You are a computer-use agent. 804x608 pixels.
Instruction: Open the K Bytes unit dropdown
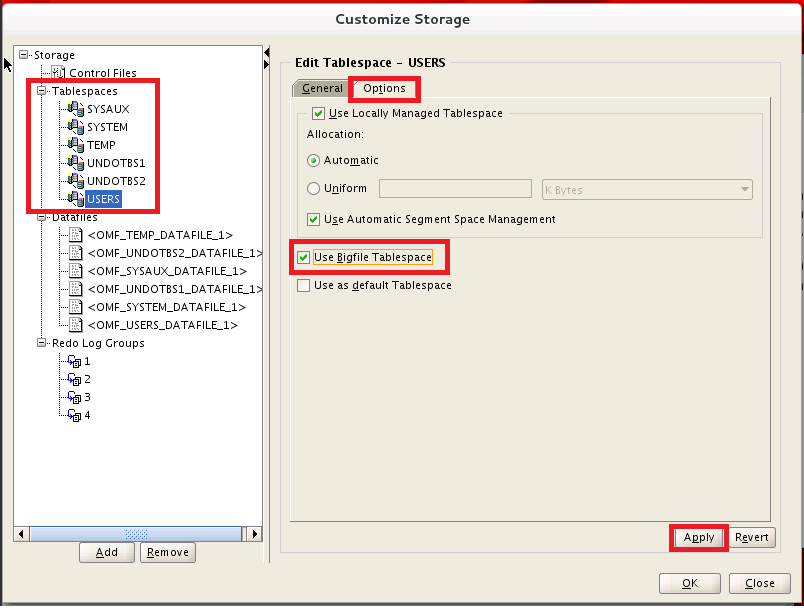click(x=647, y=190)
